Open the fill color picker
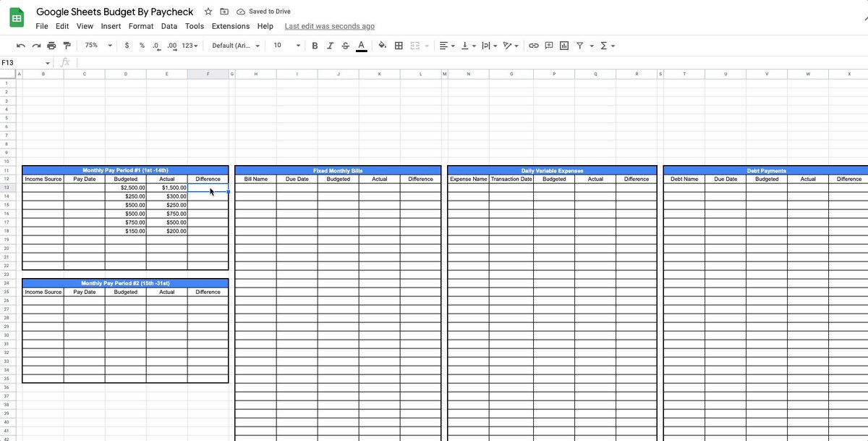The height and width of the screenshot is (441, 868). [x=383, y=46]
